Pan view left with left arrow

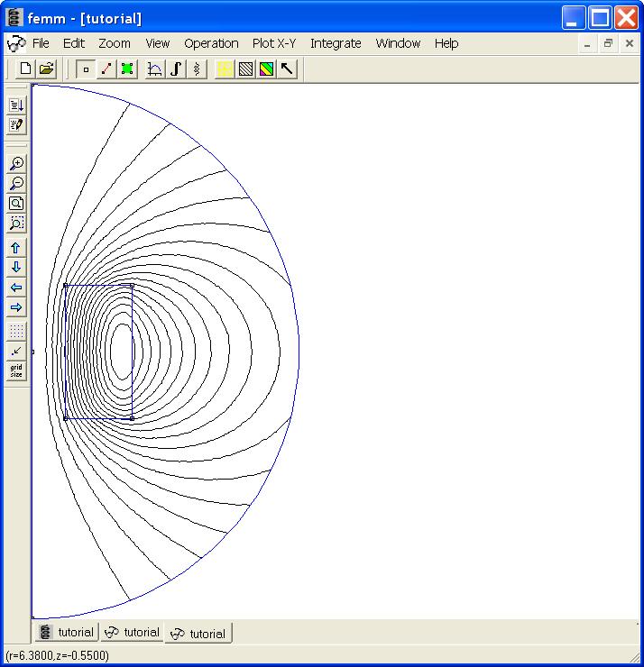tap(16, 288)
